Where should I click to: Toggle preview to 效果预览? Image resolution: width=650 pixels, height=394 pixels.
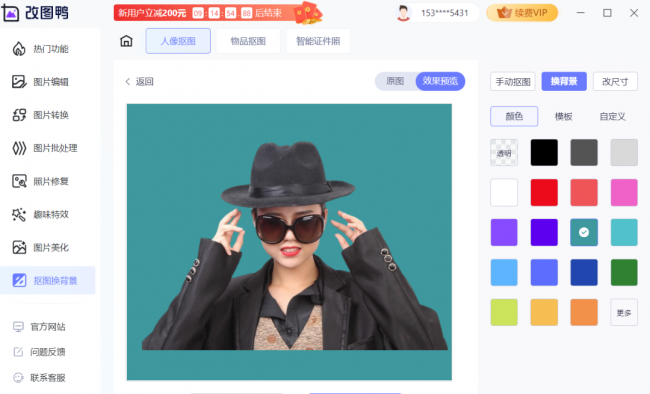(440, 81)
